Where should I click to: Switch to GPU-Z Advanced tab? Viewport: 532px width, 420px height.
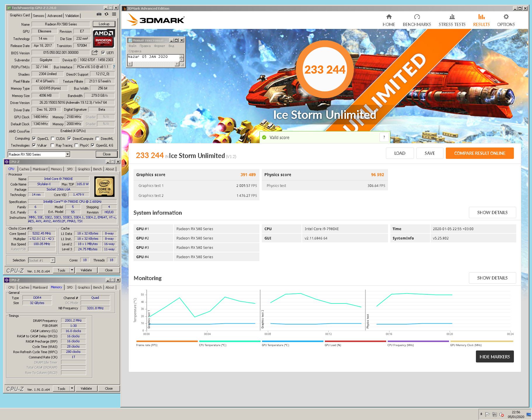tap(55, 16)
